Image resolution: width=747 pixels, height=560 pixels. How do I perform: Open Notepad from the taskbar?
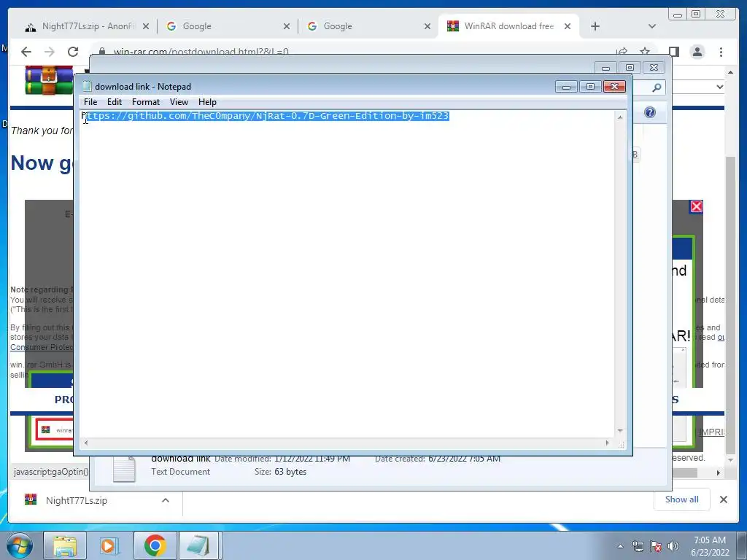[x=198, y=545]
